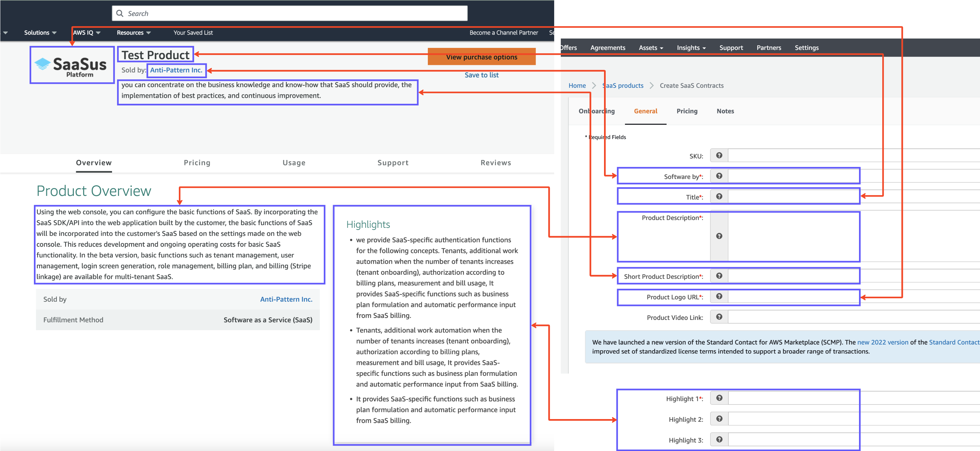The width and height of the screenshot is (980, 451).
Task: Click the help icon next to SKU
Action: coord(719,155)
